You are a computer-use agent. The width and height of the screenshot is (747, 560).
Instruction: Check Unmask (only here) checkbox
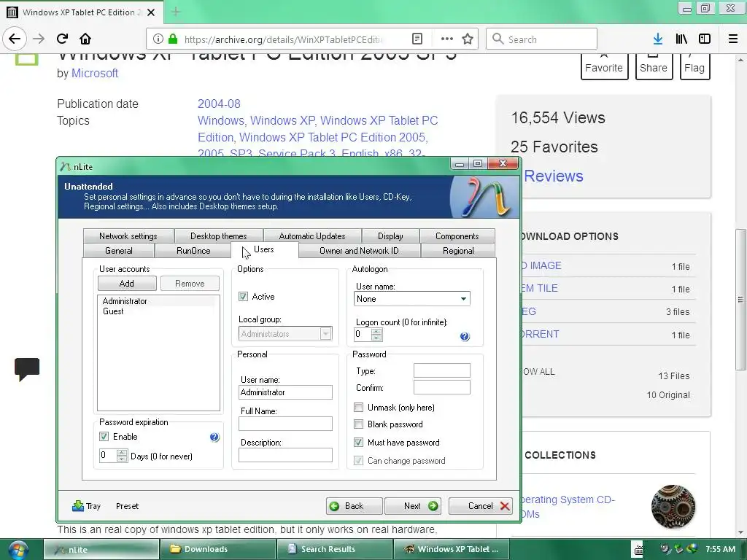[358, 407]
